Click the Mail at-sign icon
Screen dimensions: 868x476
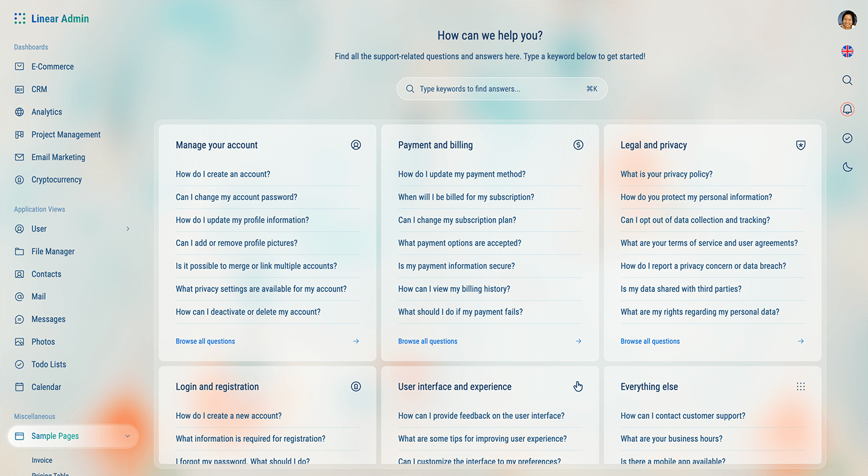pos(20,297)
